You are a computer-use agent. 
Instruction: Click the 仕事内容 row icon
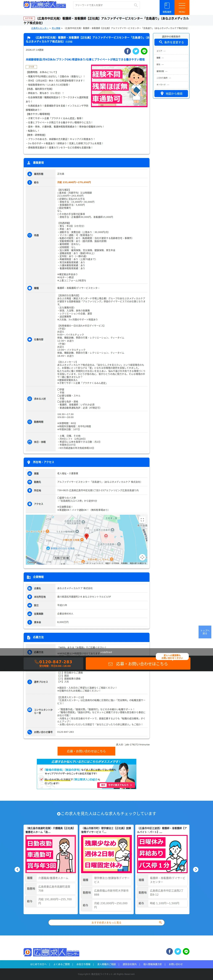point(30,339)
